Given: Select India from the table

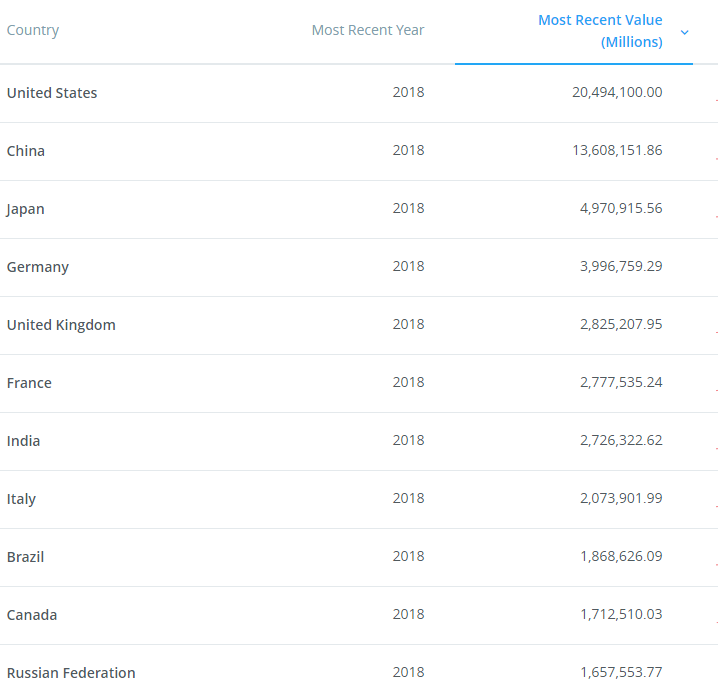Looking at the screenshot, I should click(24, 441).
